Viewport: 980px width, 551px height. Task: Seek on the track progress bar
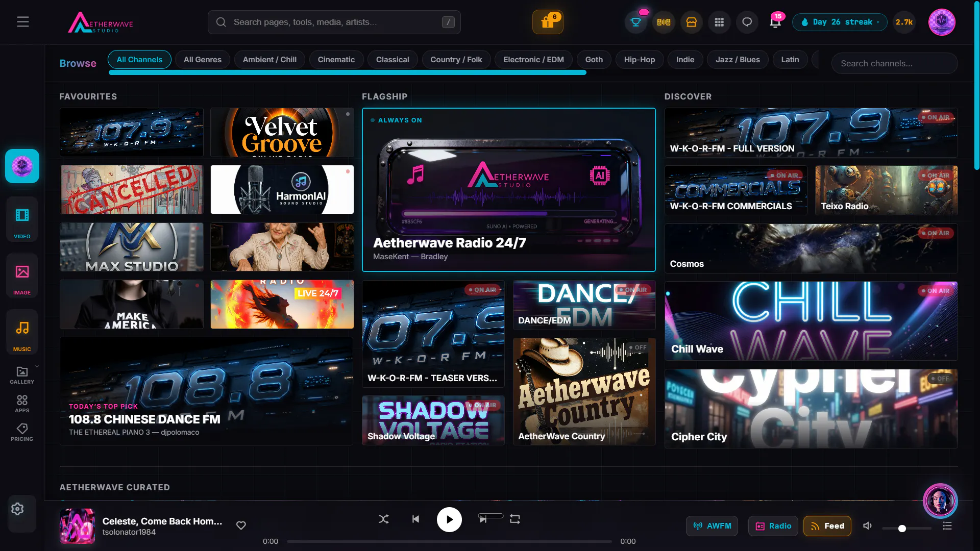449,541
